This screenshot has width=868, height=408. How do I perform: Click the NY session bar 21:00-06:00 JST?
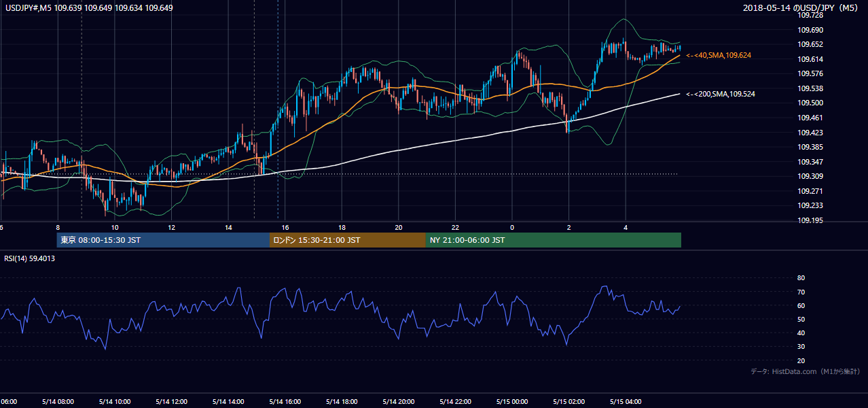(554, 240)
